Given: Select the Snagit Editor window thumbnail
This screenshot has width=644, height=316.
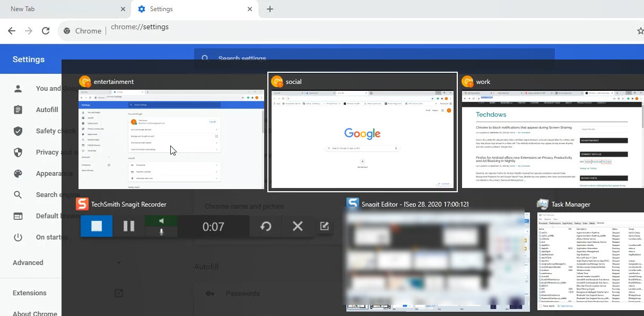Looking at the screenshot, I should pos(438,262).
